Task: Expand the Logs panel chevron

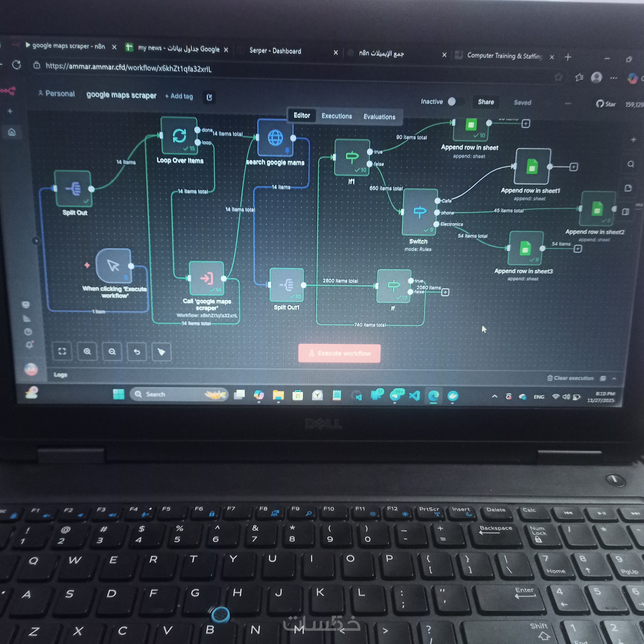Action: point(614,378)
